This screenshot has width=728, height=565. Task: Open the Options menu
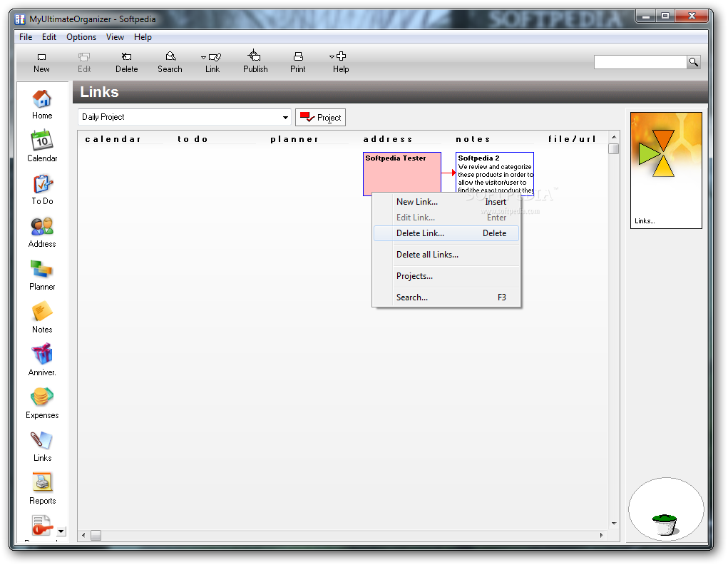click(x=81, y=37)
